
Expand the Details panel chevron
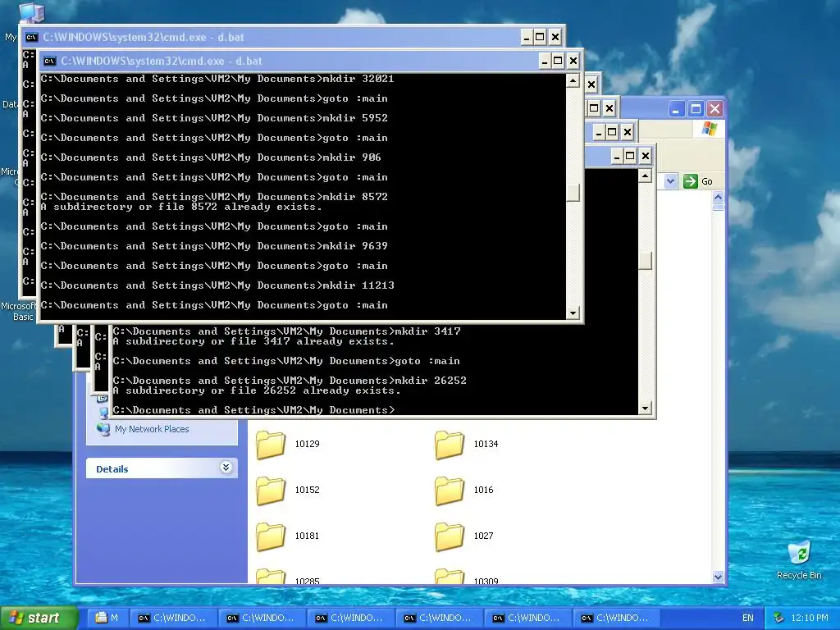click(x=226, y=468)
